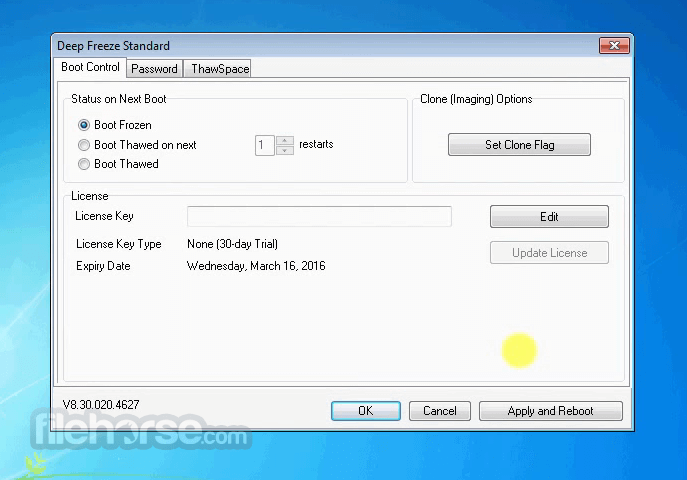Screen dimensions: 687x480
Task: Click the expiry date 'Wednesday, March 16, 2016'
Action: [x=256, y=266]
